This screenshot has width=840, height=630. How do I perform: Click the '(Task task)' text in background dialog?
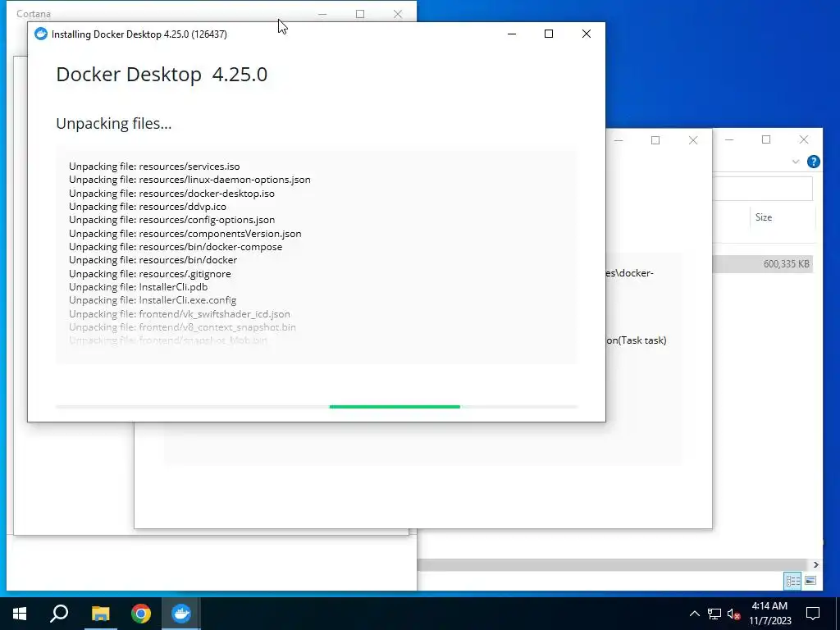(x=642, y=340)
